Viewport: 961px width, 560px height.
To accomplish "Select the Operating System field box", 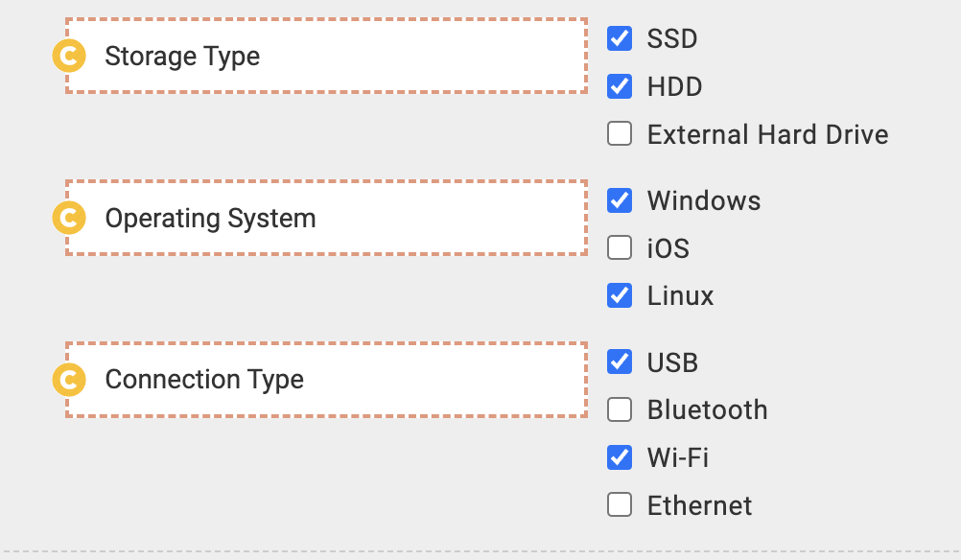I will point(327,218).
